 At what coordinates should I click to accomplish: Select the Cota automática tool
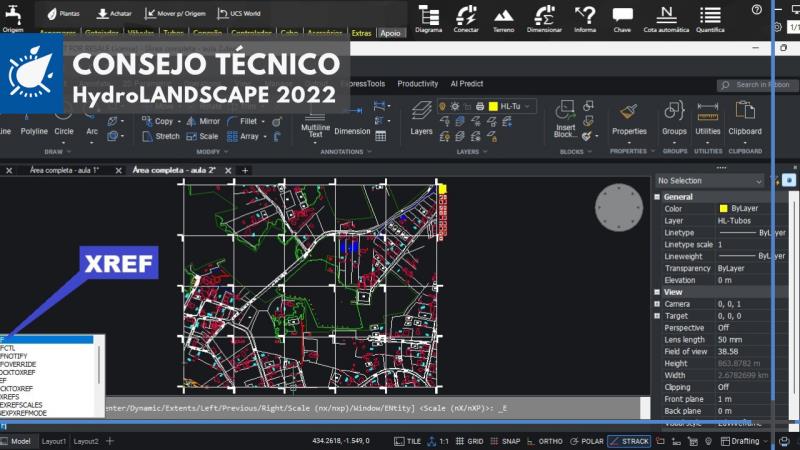click(x=666, y=19)
